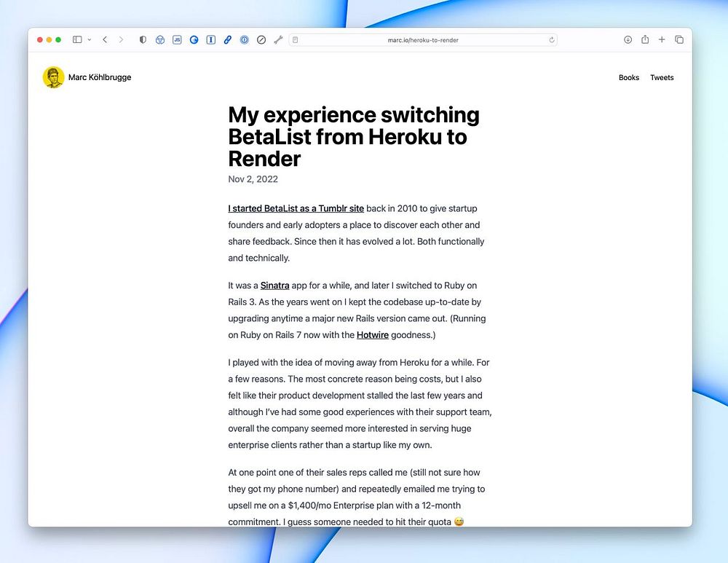Open the JS extension icon
This screenshot has width=728, height=563.
tap(177, 40)
